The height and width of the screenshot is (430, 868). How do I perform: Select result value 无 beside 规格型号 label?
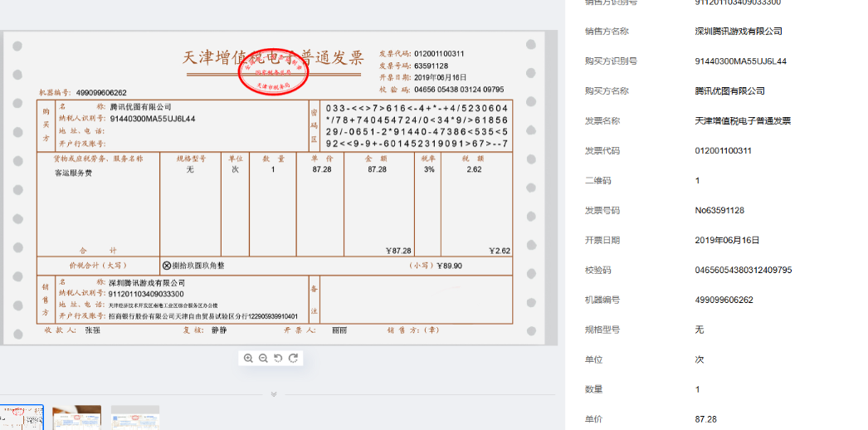click(x=700, y=330)
